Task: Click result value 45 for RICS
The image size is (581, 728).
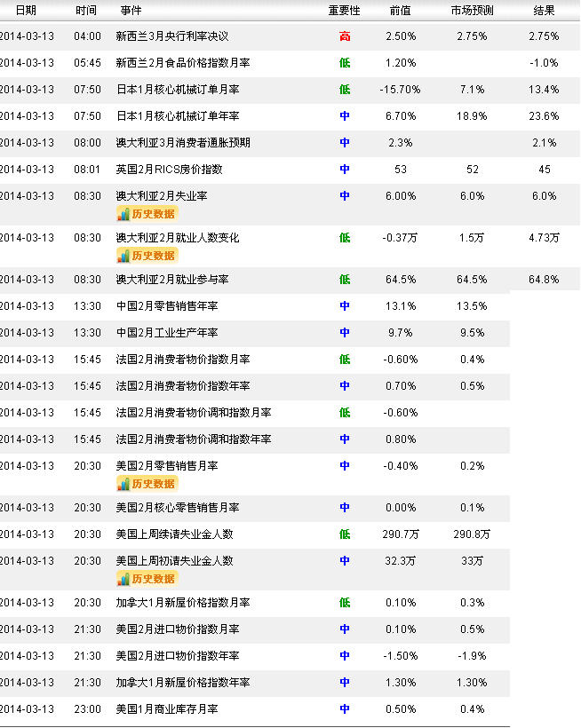Action: [x=545, y=170]
